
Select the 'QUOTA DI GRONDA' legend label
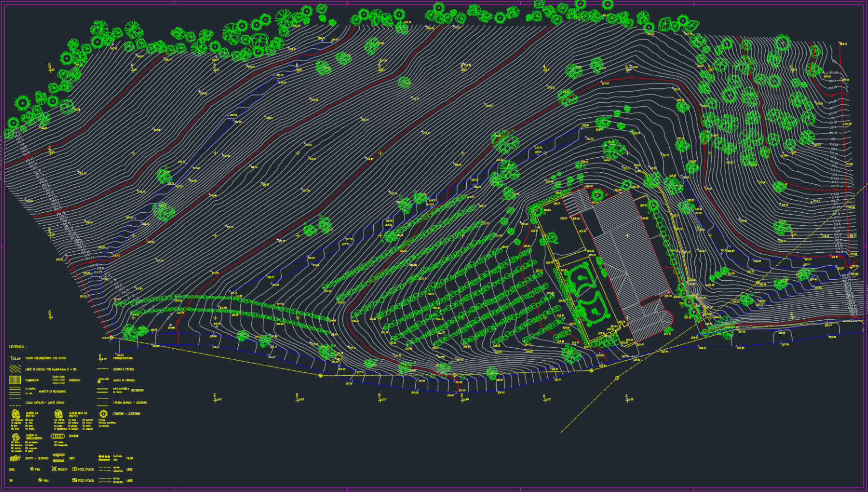coord(124,380)
